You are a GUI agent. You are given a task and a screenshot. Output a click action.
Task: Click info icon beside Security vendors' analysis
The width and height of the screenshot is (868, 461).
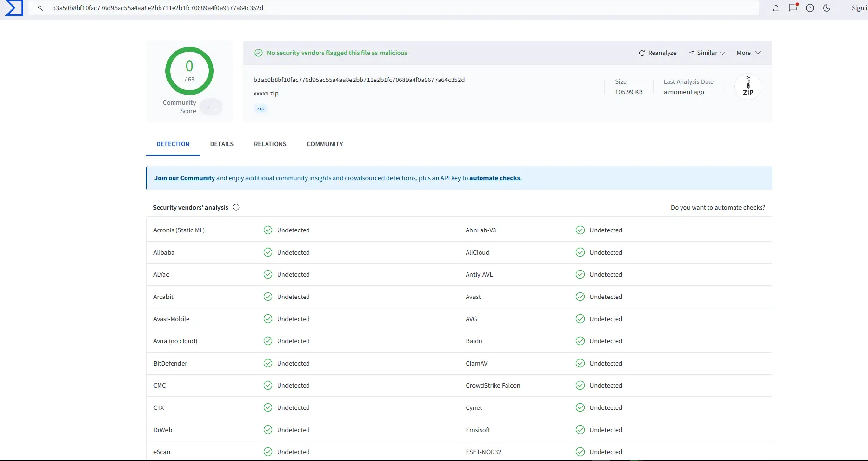(x=236, y=207)
